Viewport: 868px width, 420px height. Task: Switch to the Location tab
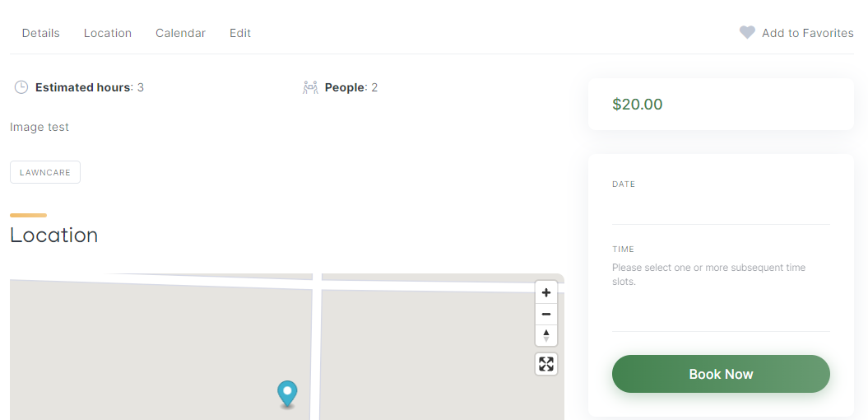(108, 33)
